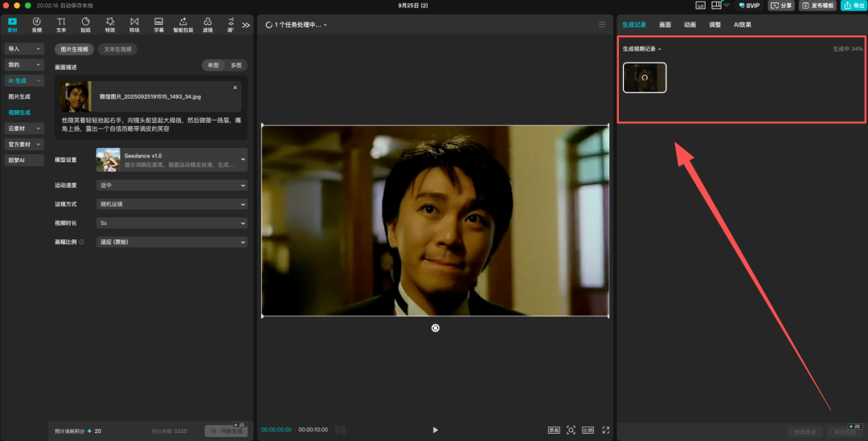Open the 运动速度 dropdown

(x=171, y=186)
